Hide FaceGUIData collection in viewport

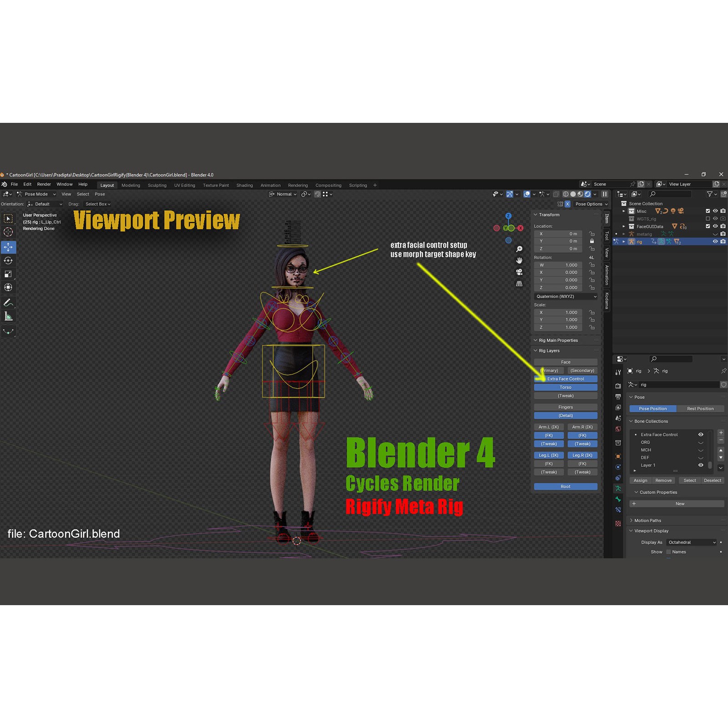(x=715, y=226)
